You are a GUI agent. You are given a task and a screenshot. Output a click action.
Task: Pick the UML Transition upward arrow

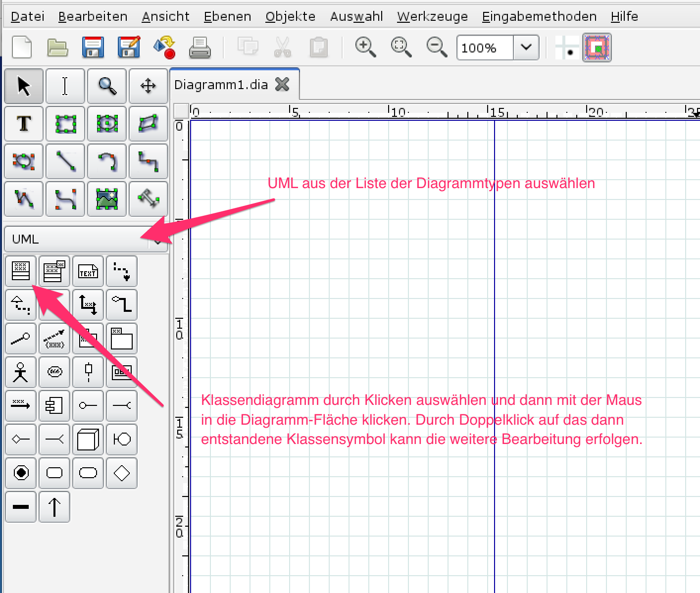pos(54,506)
